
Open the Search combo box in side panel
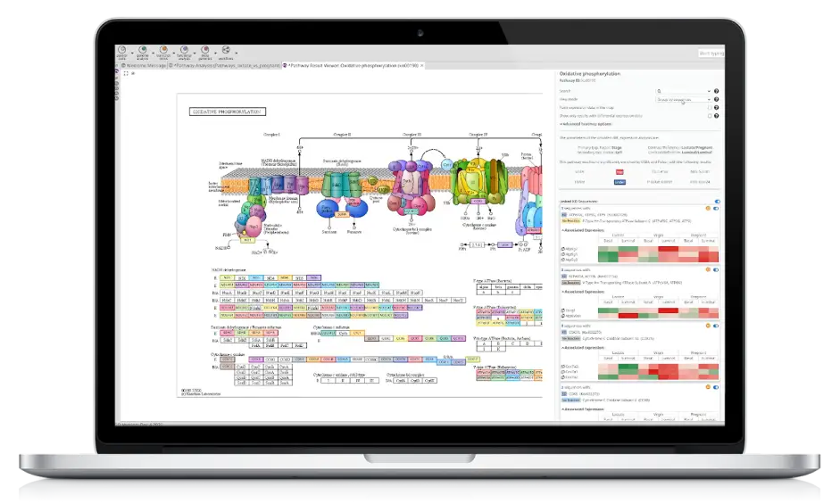click(x=684, y=91)
